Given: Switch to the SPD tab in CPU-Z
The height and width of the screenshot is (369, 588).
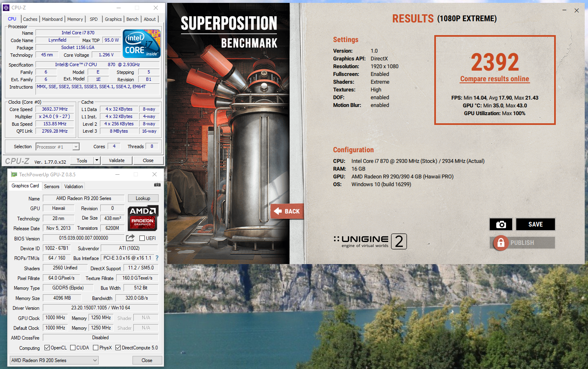Looking at the screenshot, I should [x=94, y=19].
